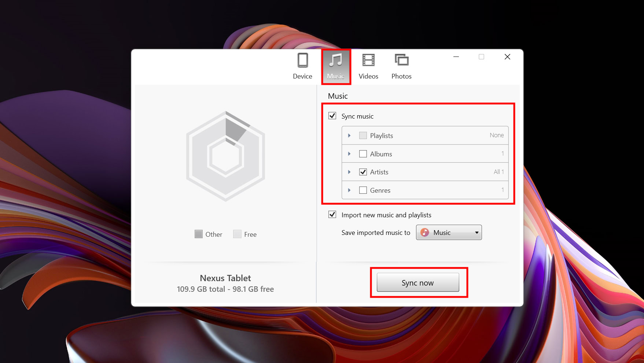The width and height of the screenshot is (644, 363).
Task: Minimize the sync window
Action: point(456,57)
